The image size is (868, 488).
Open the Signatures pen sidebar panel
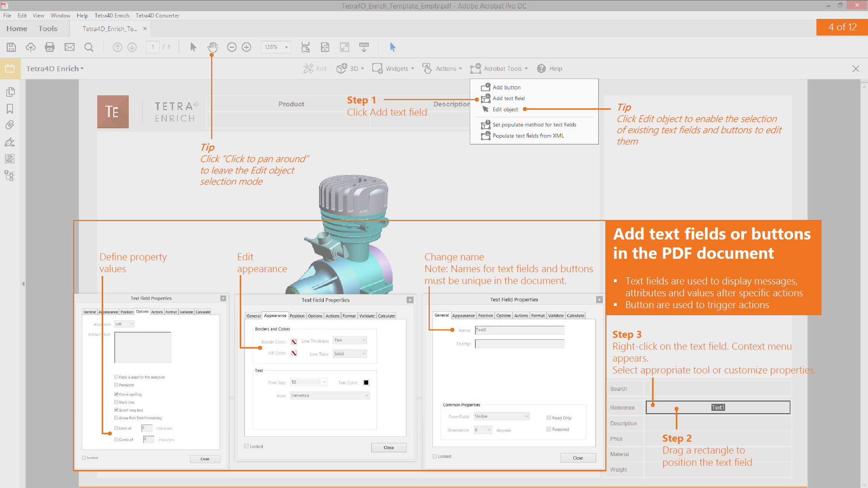point(10,142)
